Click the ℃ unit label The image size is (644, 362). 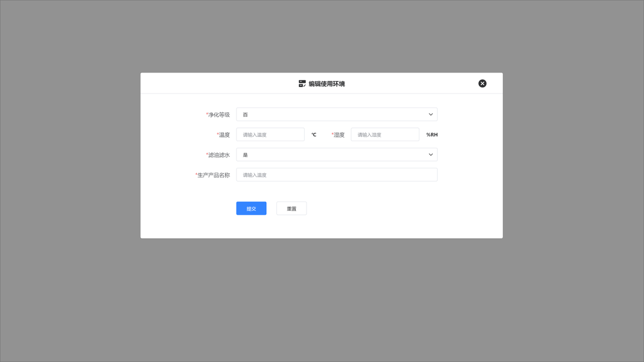(314, 135)
